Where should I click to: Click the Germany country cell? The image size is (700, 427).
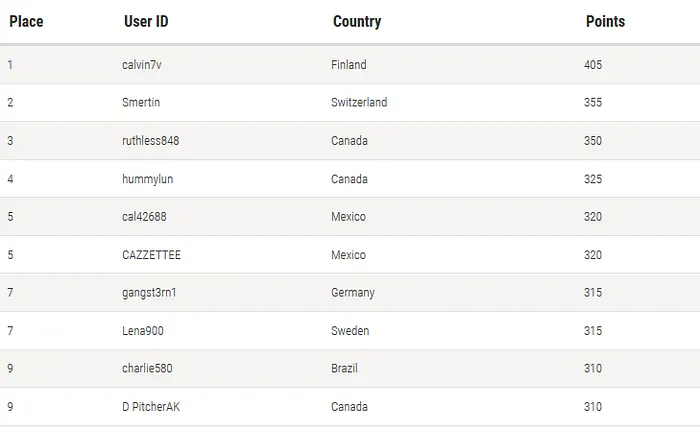coord(353,293)
